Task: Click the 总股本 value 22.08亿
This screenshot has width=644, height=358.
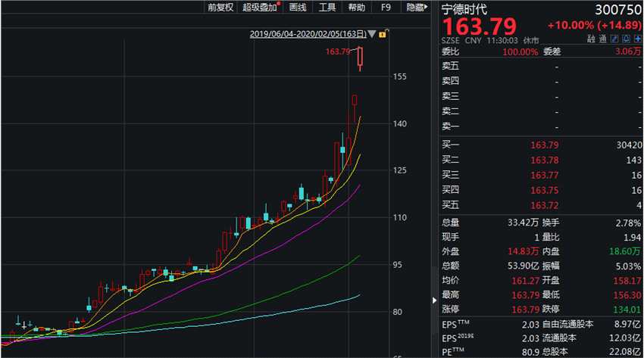Action: tap(626, 352)
